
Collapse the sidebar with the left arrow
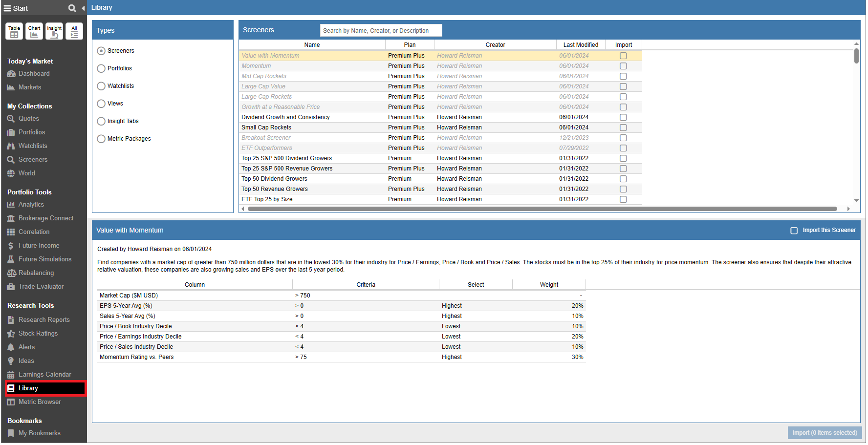click(x=83, y=8)
